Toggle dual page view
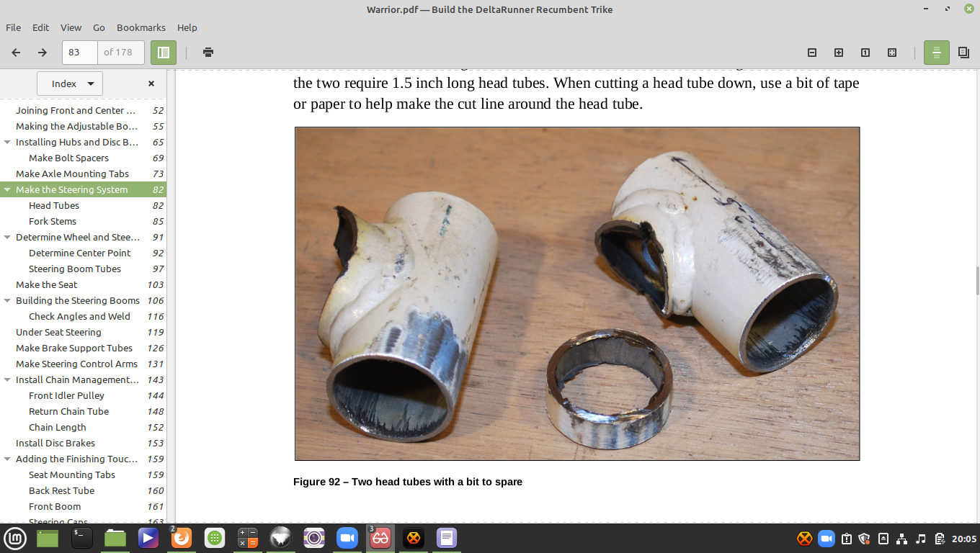This screenshot has width=980, height=553. (x=963, y=53)
